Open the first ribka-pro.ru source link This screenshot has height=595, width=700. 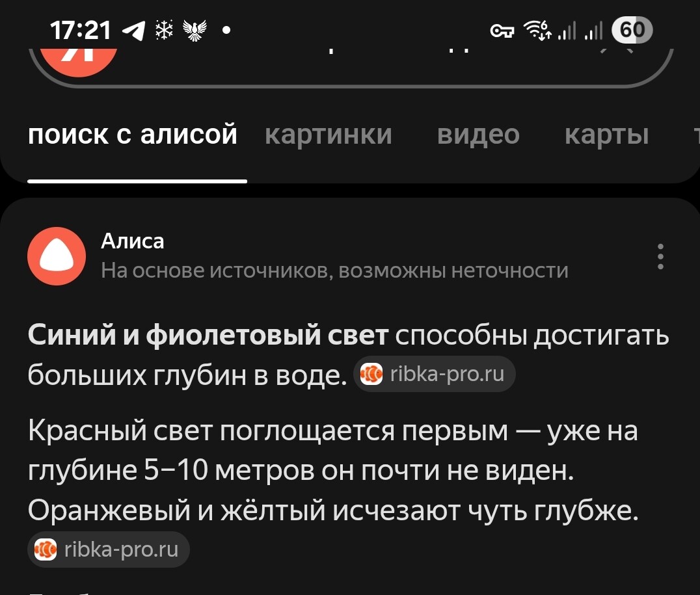(x=435, y=374)
